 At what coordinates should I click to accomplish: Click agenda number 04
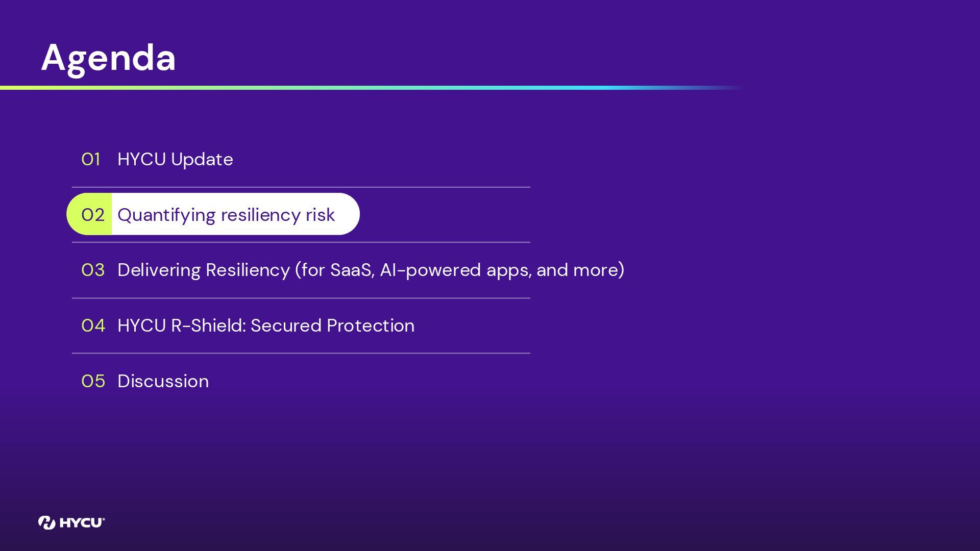coord(93,325)
